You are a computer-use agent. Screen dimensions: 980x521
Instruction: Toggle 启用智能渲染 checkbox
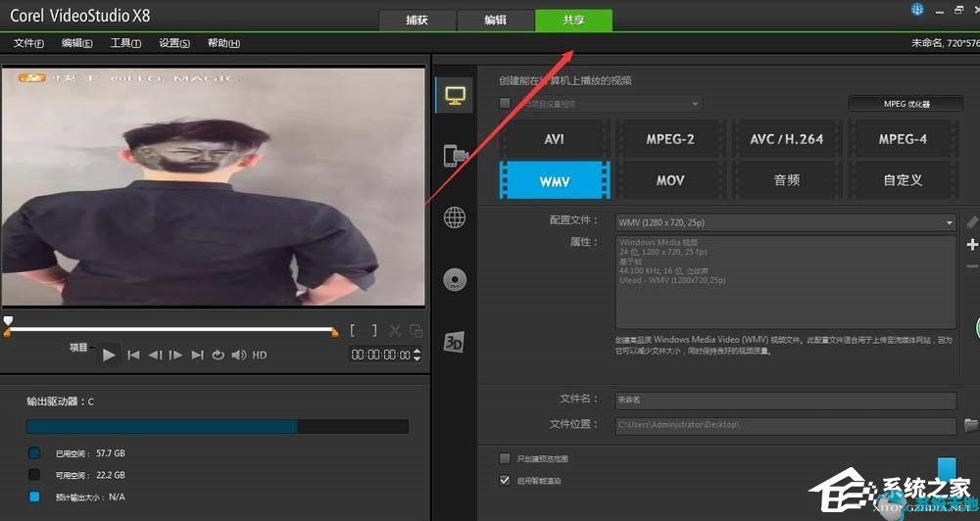[x=505, y=481]
